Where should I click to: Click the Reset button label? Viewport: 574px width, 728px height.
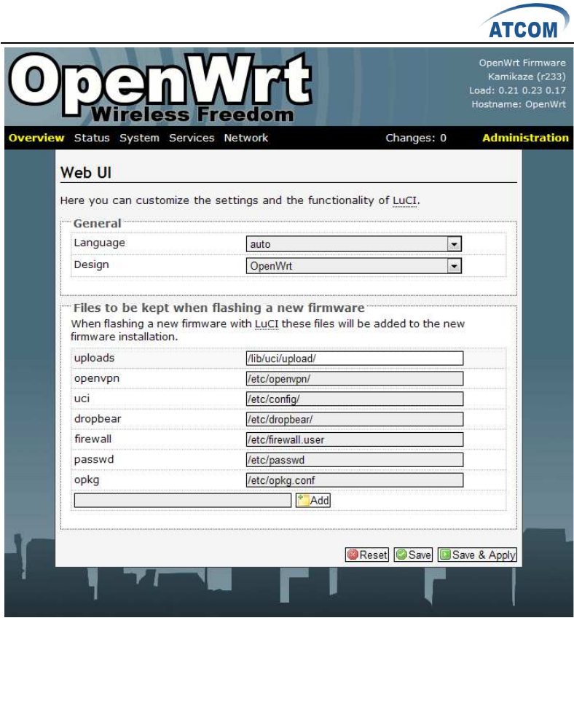373,555
